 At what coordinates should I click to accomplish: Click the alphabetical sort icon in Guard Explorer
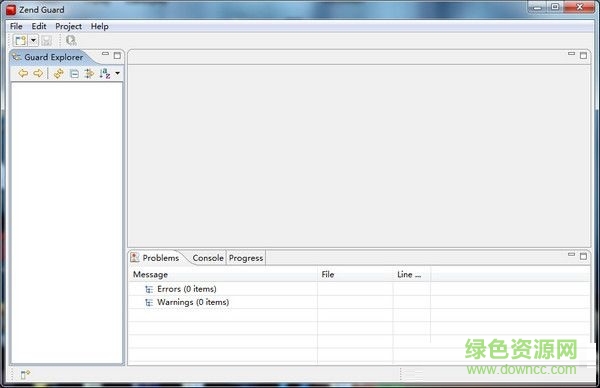point(104,73)
